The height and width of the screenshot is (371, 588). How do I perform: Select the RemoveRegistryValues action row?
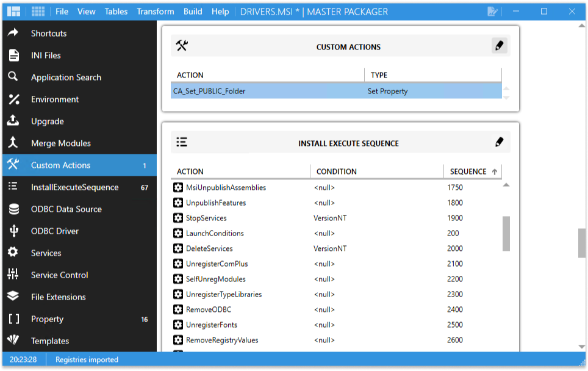[336, 340]
